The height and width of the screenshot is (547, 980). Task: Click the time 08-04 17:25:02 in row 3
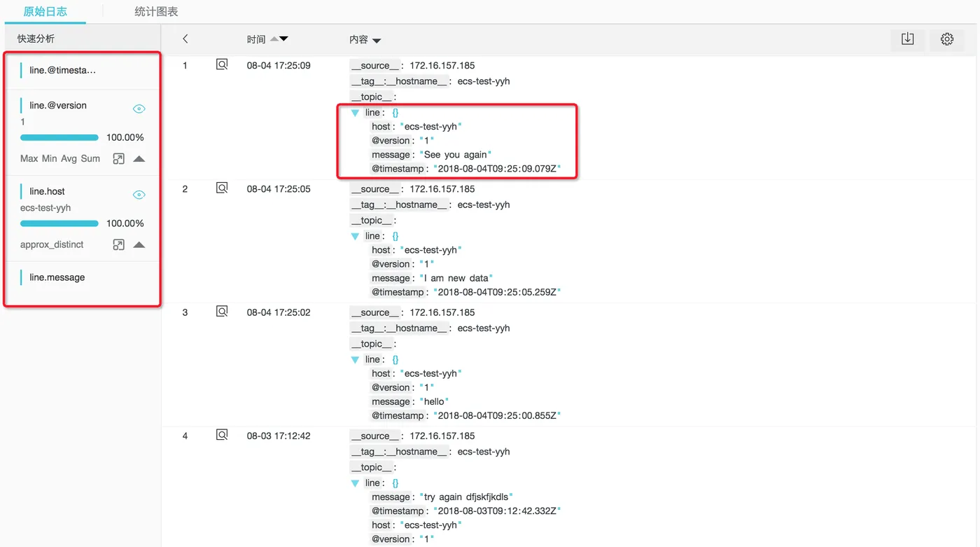pos(279,312)
